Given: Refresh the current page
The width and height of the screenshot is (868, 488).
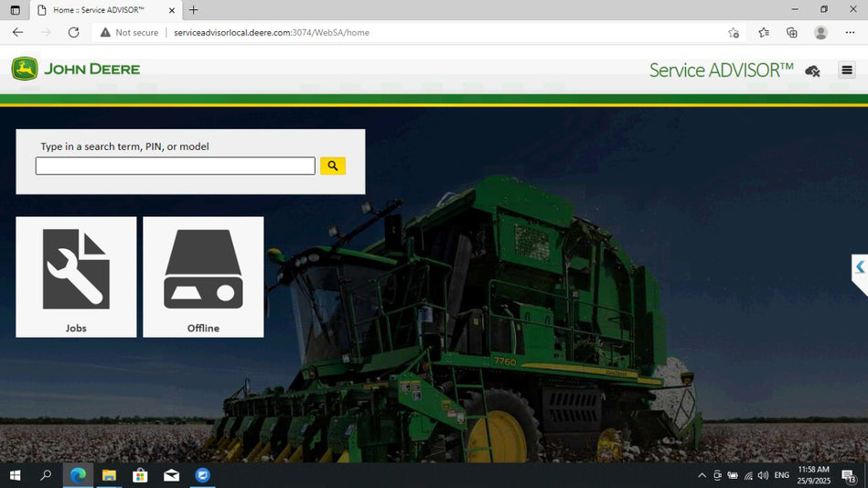Looking at the screenshot, I should [73, 32].
